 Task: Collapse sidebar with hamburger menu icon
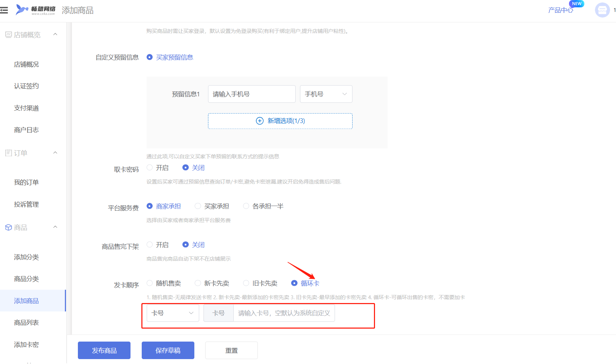click(x=4, y=10)
